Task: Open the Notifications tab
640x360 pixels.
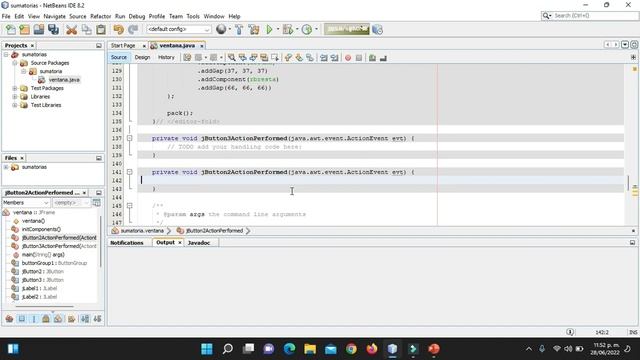Action: [127, 243]
